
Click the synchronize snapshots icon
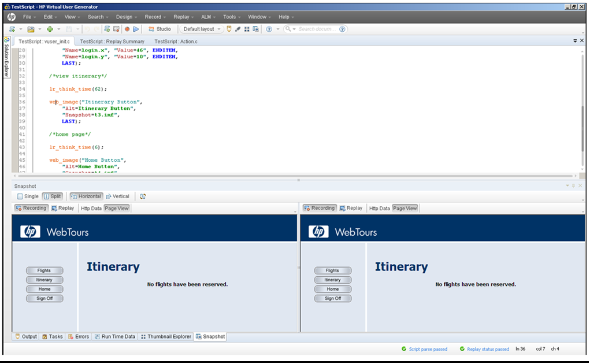point(143,196)
